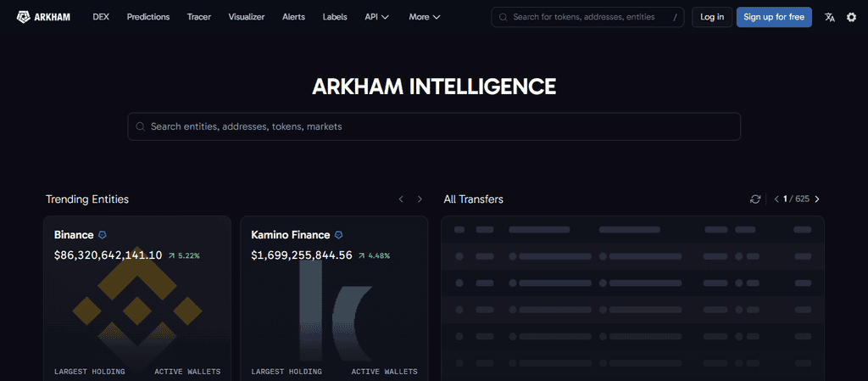Open the Visualizer page
The width and height of the screenshot is (868, 381).
(247, 17)
